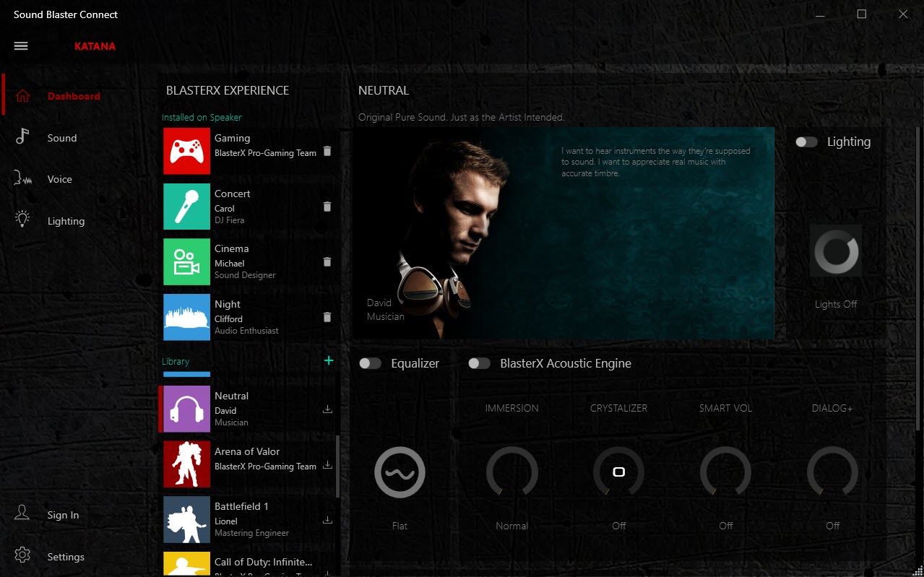924x577 pixels.
Task: Select the Arena of Valor profile icon
Action: pos(186,464)
